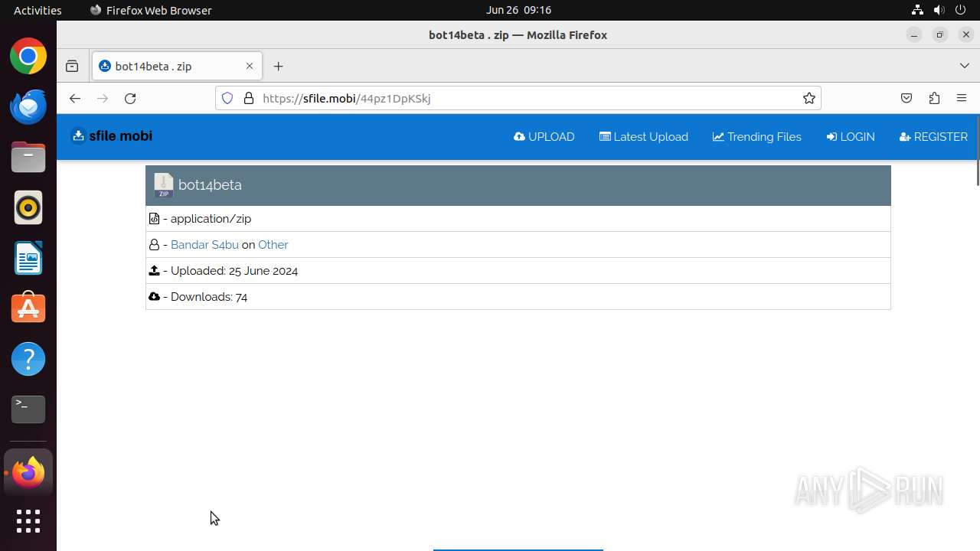This screenshot has height=551, width=980.
Task: View site security padlock information
Action: pyautogui.click(x=248, y=98)
